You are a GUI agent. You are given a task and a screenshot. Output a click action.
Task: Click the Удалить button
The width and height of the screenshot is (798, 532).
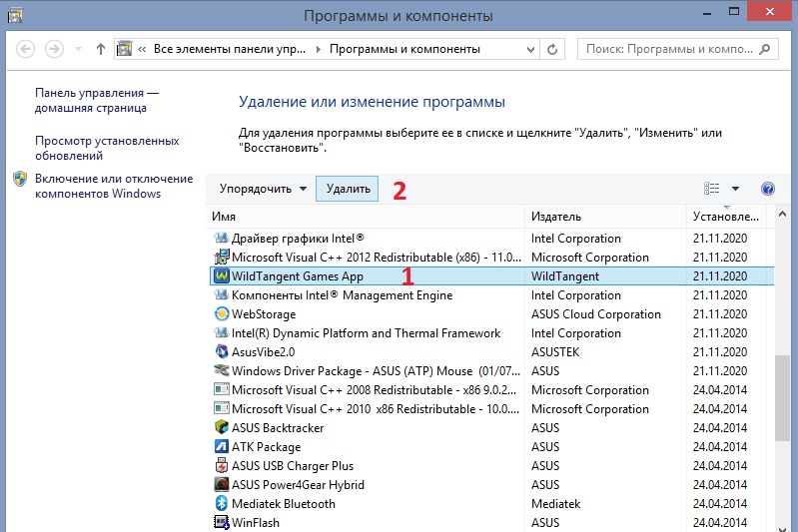coord(348,189)
